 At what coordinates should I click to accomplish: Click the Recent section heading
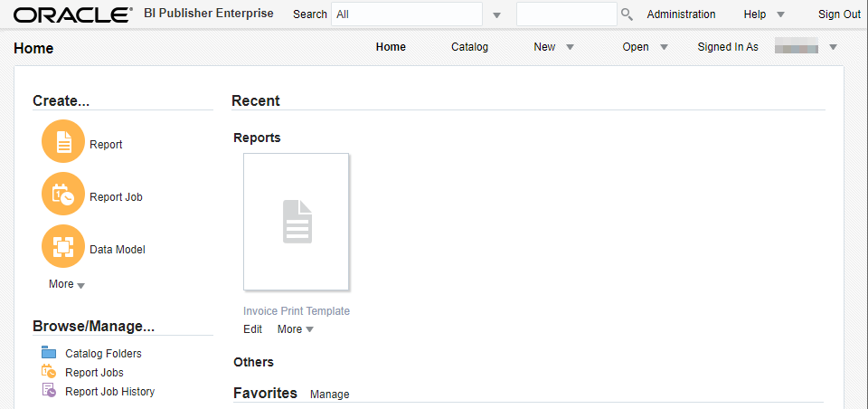point(255,100)
